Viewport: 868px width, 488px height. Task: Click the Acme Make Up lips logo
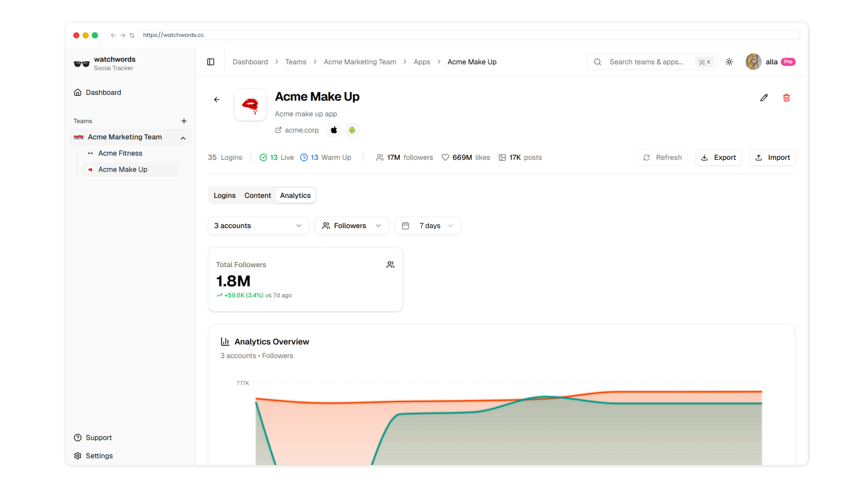click(250, 105)
